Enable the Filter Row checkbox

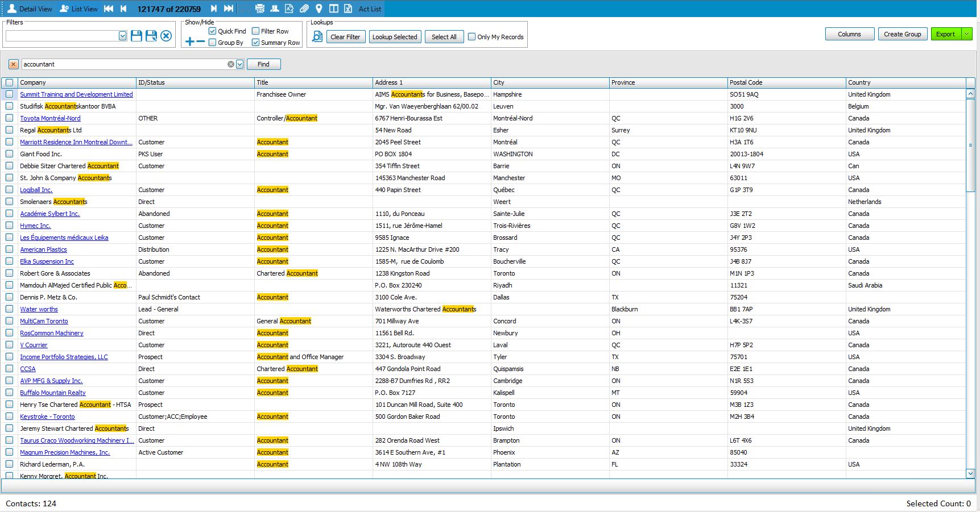[x=255, y=31]
